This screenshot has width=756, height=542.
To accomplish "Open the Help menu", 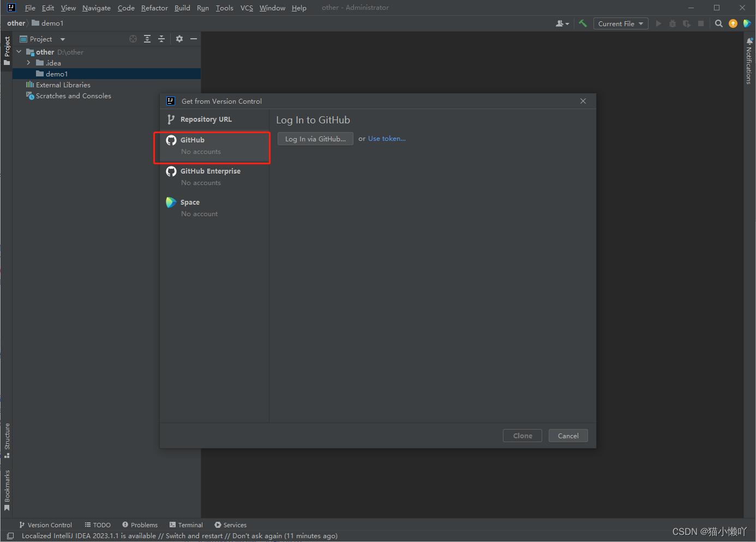I will [x=299, y=8].
